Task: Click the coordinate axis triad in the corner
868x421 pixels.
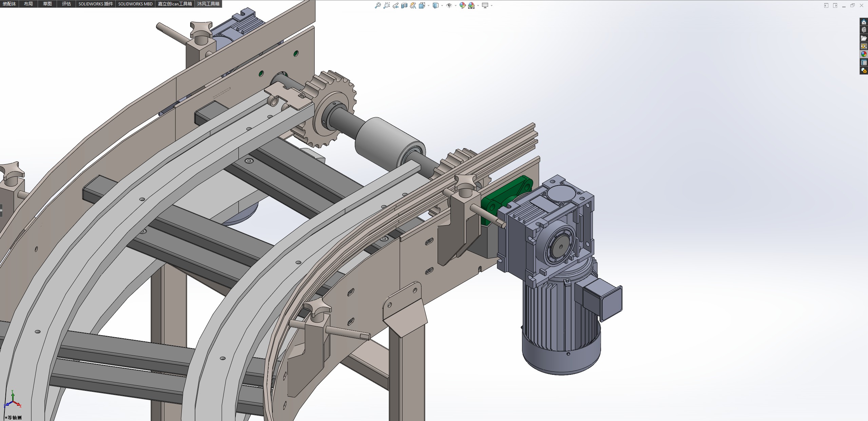Action: pyautogui.click(x=13, y=401)
